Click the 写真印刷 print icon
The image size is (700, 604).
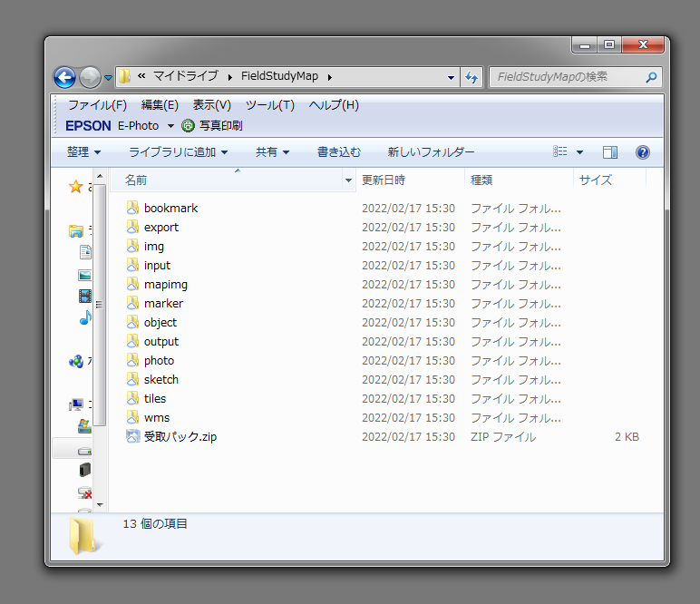[x=188, y=126]
